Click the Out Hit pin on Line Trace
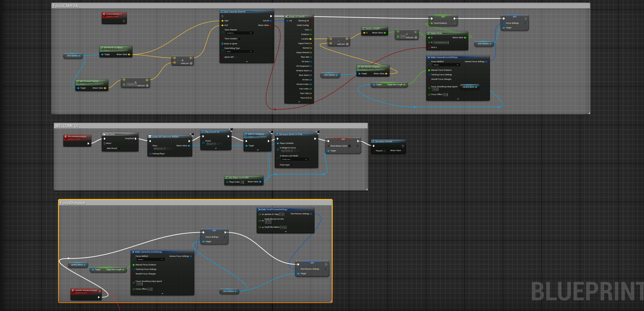Viewport: 644px width, 311px height. (x=271, y=21)
